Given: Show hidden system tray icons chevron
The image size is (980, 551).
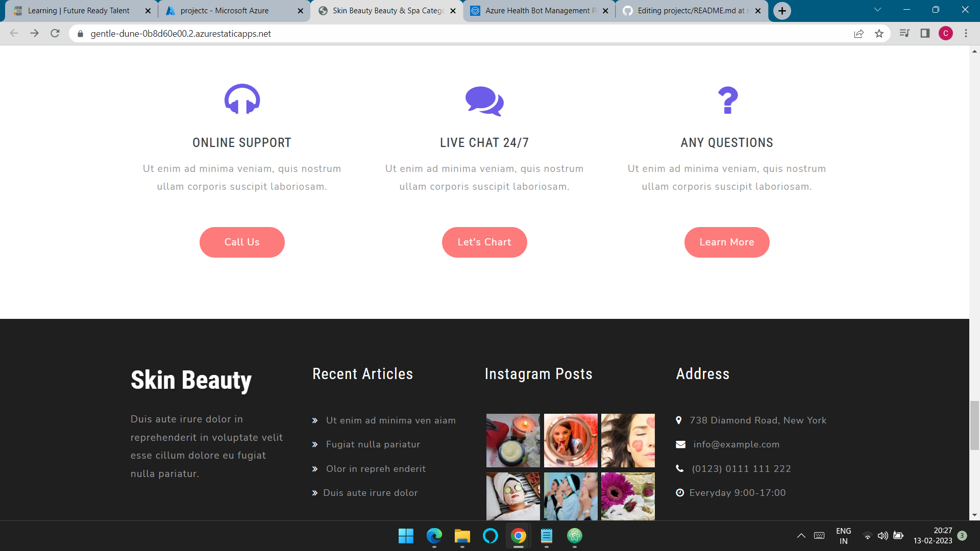Looking at the screenshot, I should [x=801, y=536].
